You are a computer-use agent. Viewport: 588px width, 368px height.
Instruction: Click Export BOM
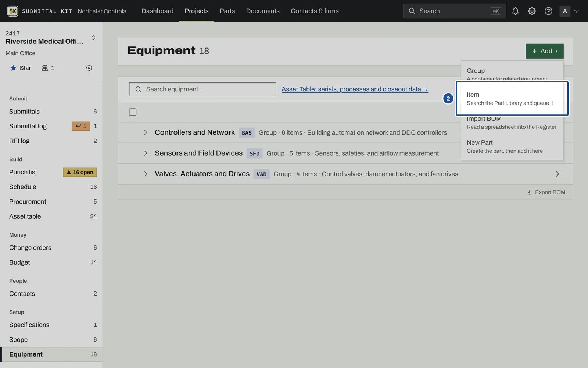tap(546, 192)
